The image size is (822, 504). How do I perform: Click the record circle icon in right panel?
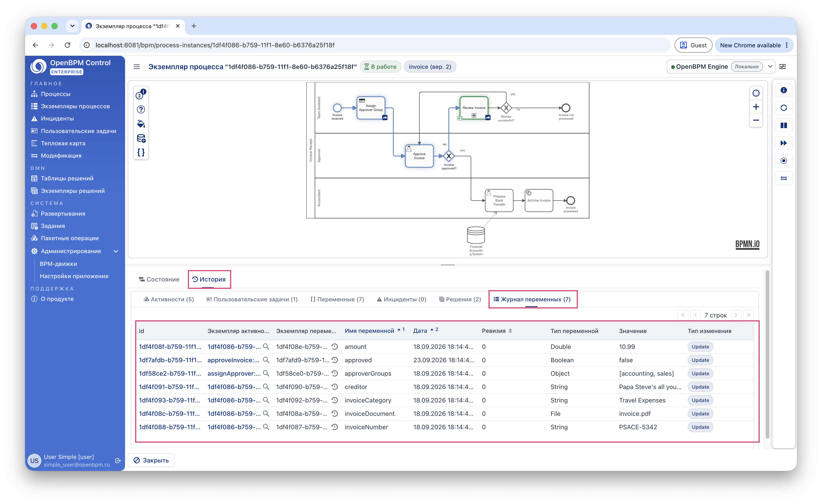(784, 161)
